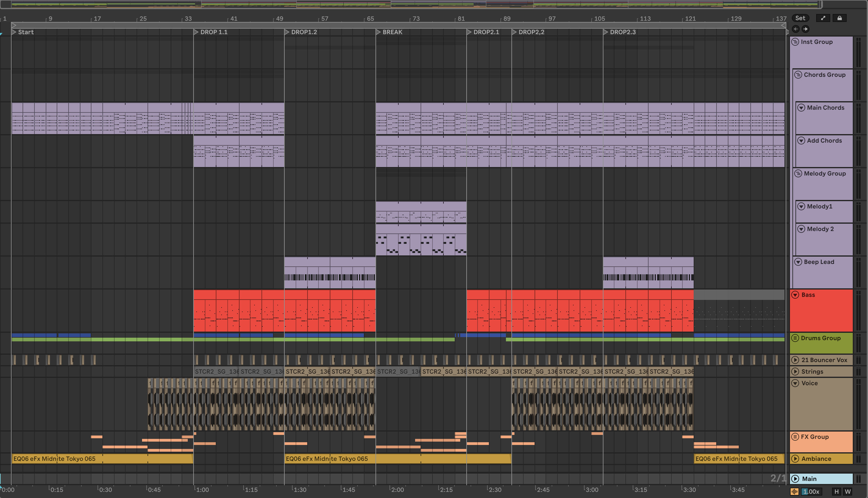Unfold the Main track arrow
Viewport: 868px width, 498px height.
coord(795,479)
